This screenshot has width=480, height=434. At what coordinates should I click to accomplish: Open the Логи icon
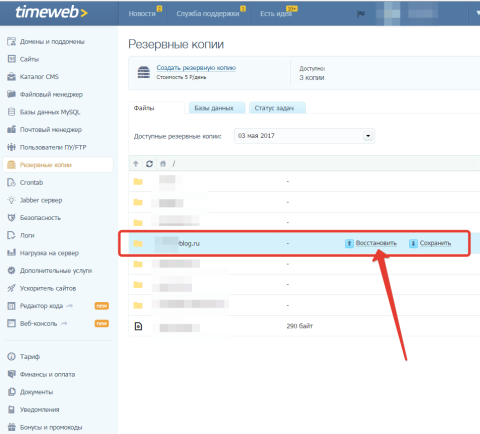(x=11, y=235)
